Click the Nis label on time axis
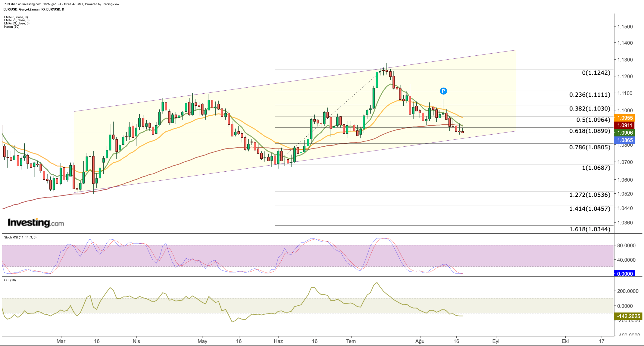This screenshot has height=346, width=644. [136, 341]
